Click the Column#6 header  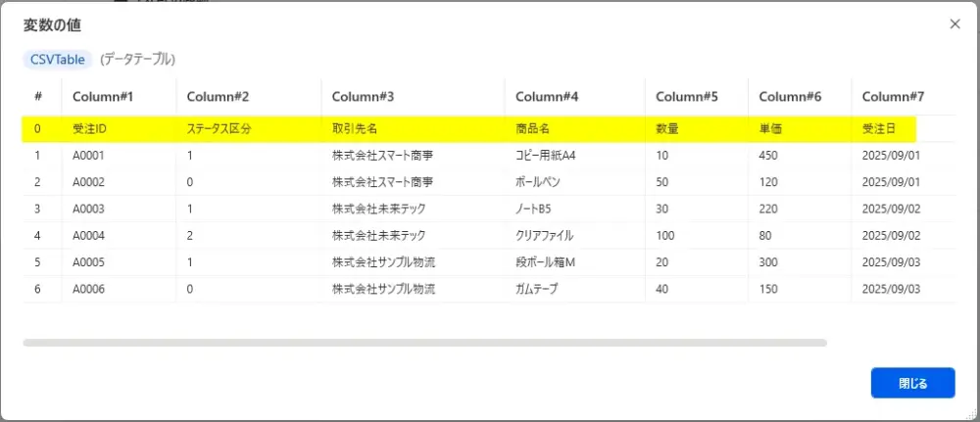tap(790, 97)
